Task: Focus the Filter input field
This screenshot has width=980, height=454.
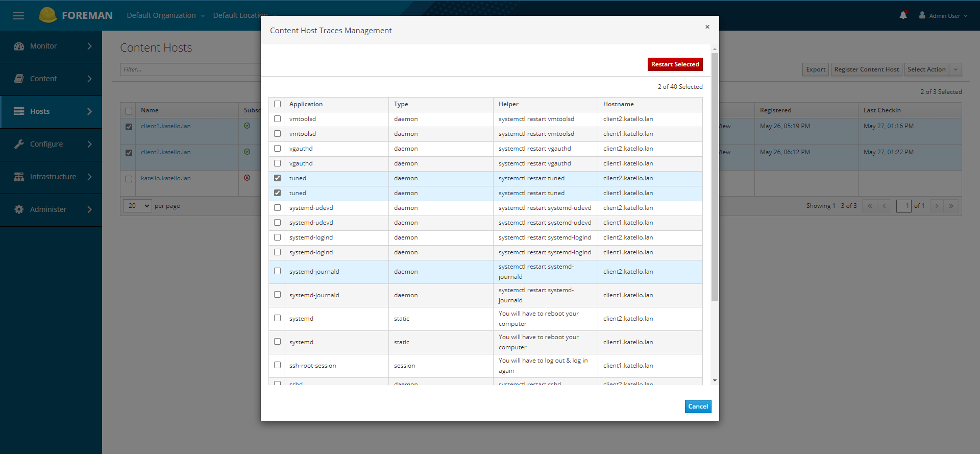Action: tap(190, 69)
